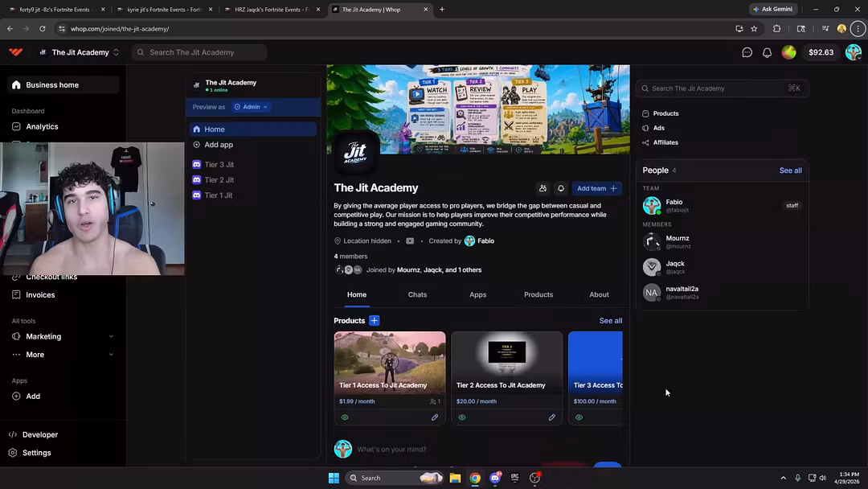Focus the right panel search field
The image size is (868, 489).
click(723, 88)
